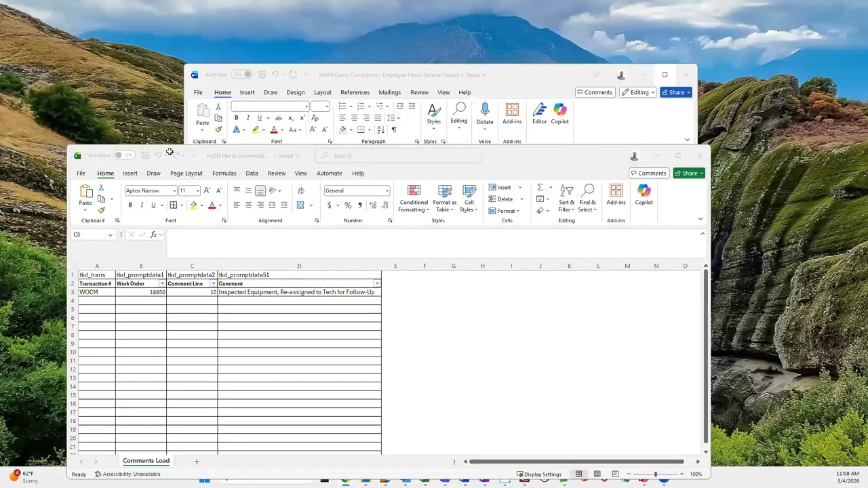Open Editor in Word ribbon
Viewport: 868px width, 488px height.
(x=539, y=115)
